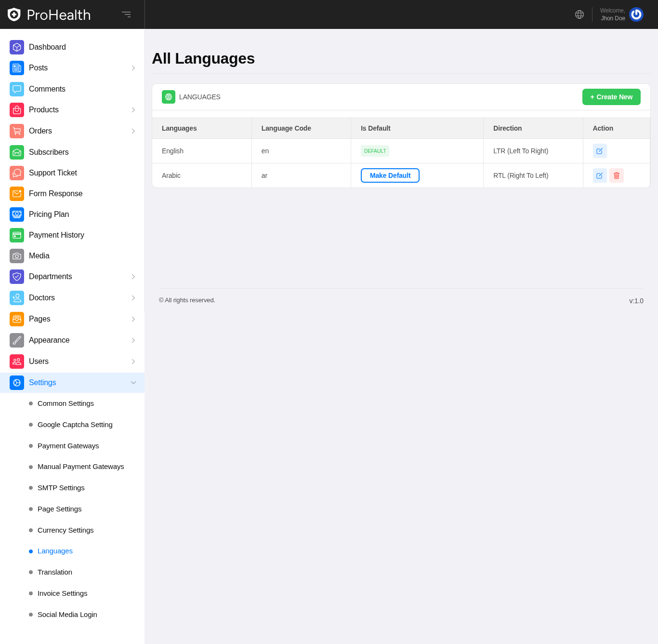Click the Subscribers envelope icon
Screen dimensions: 658x644
click(x=17, y=152)
